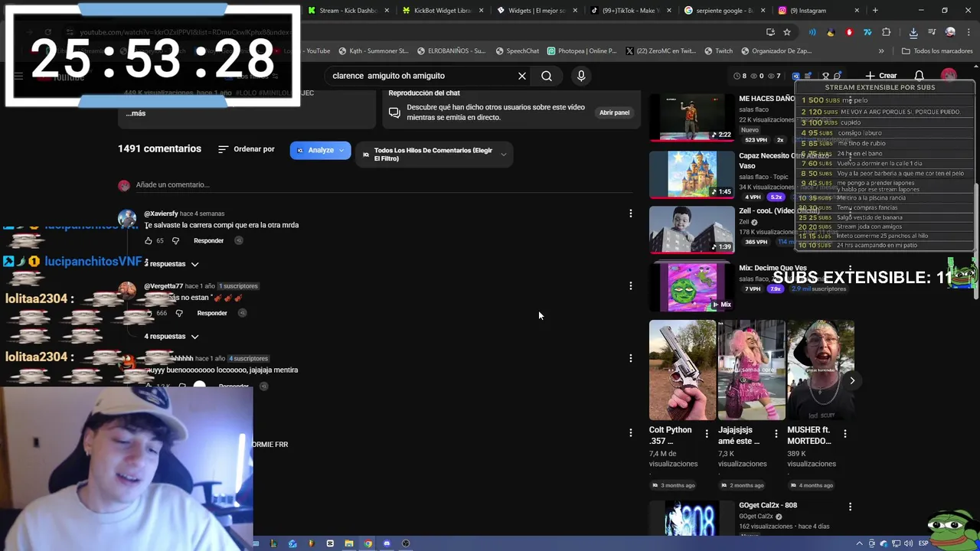This screenshot has width=980, height=551.
Task: Expand hidden bookmarks chevron
Action: coord(881,51)
